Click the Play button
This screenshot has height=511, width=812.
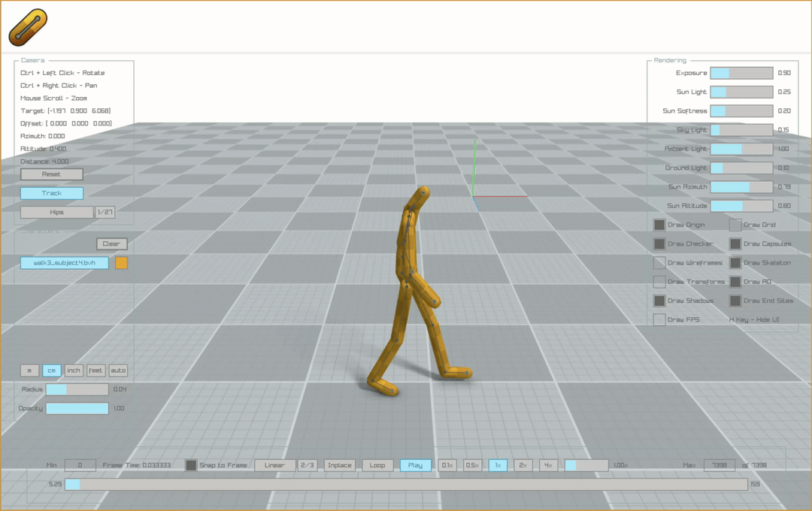click(415, 465)
